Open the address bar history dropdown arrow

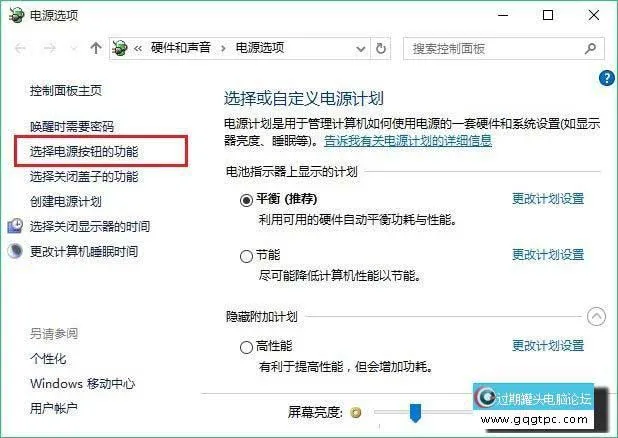click(360, 49)
